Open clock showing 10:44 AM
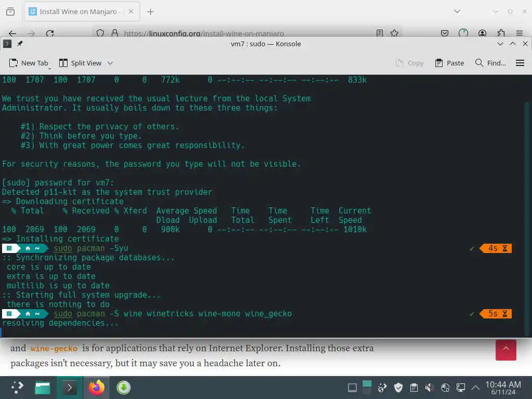 [x=503, y=388]
